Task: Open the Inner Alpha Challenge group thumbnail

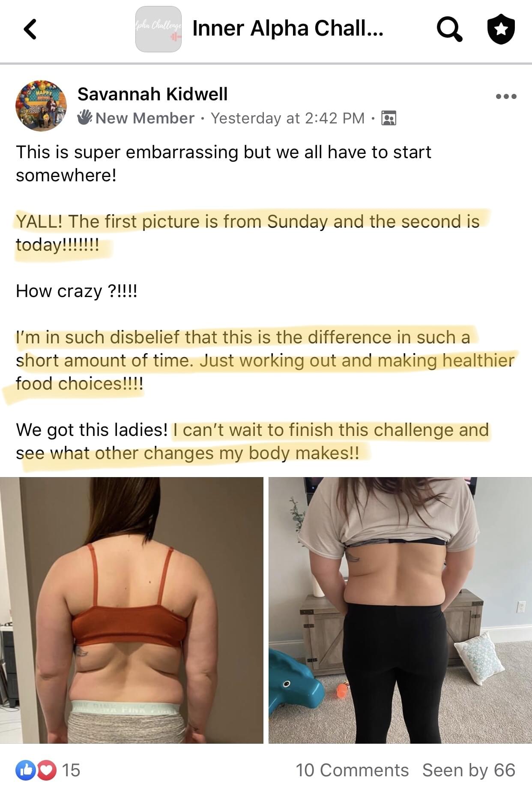Action: (x=158, y=29)
